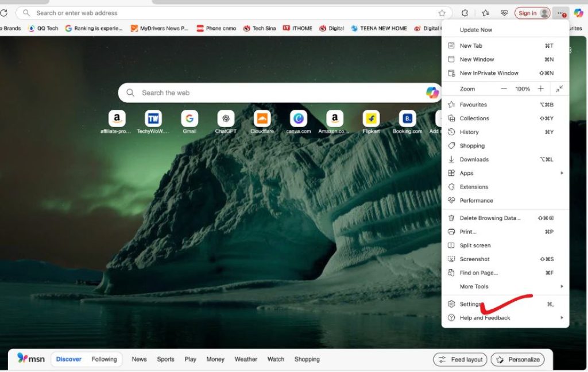Open History from the menu
The width and height of the screenshot is (588, 372).
click(x=505, y=132)
